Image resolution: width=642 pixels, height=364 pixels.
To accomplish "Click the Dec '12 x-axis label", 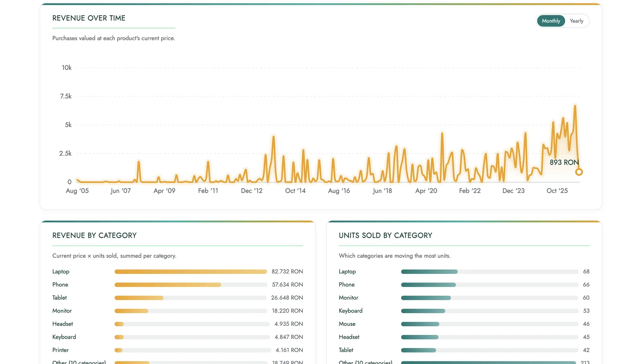I will pyautogui.click(x=252, y=191).
